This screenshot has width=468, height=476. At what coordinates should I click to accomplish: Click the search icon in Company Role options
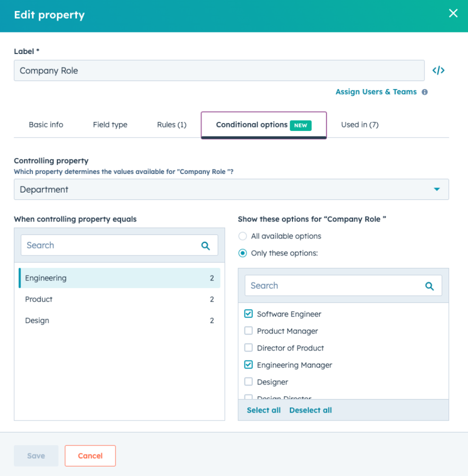point(429,286)
